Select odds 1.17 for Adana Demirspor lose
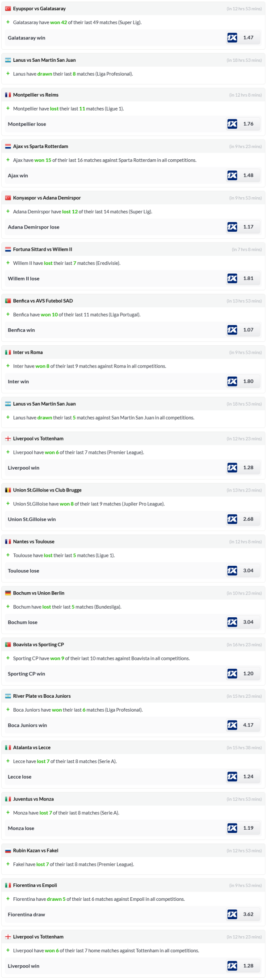Screen dimensions: 268x980 pos(248,227)
